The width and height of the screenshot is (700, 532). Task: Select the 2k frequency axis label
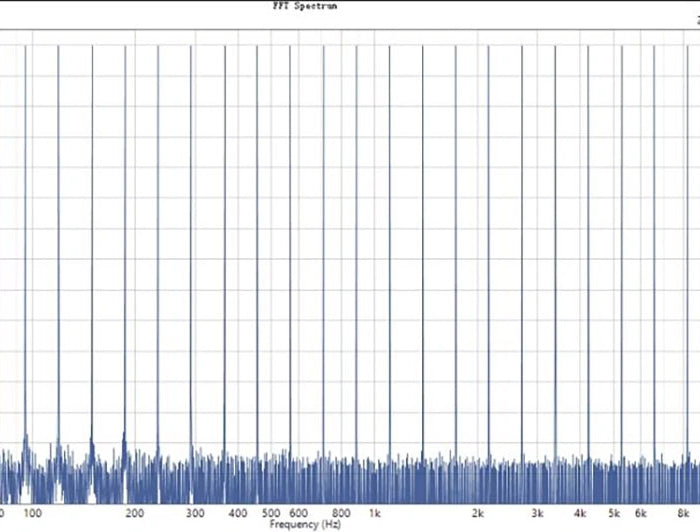click(478, 513)
